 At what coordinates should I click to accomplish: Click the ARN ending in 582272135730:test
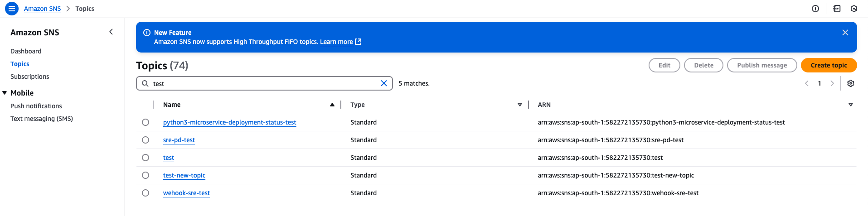600,158
